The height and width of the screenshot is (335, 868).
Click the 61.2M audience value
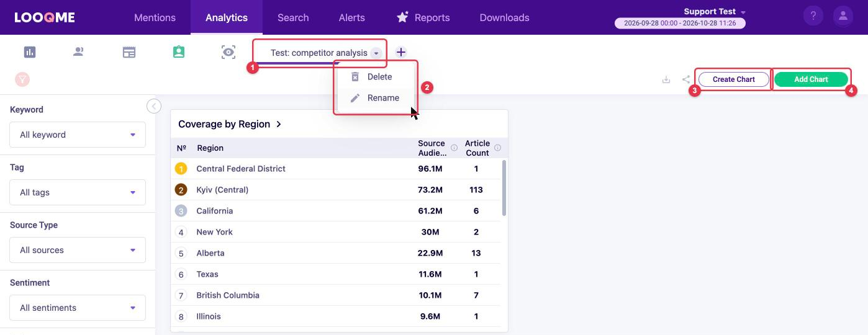click(x=430, y=211)
